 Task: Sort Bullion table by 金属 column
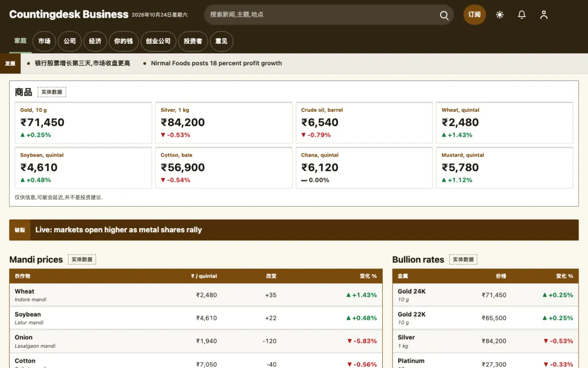(403, 276)
